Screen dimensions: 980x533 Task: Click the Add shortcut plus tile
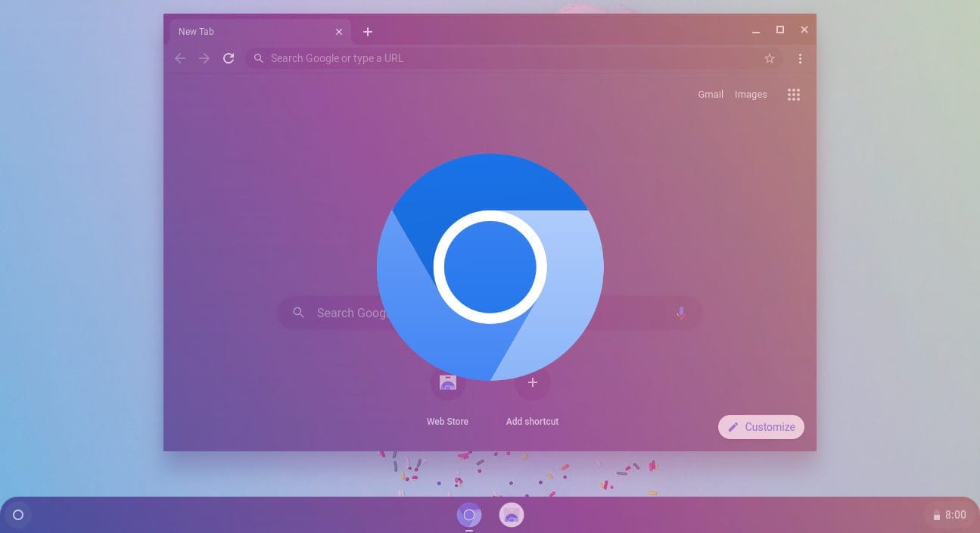tap(532, 382)
